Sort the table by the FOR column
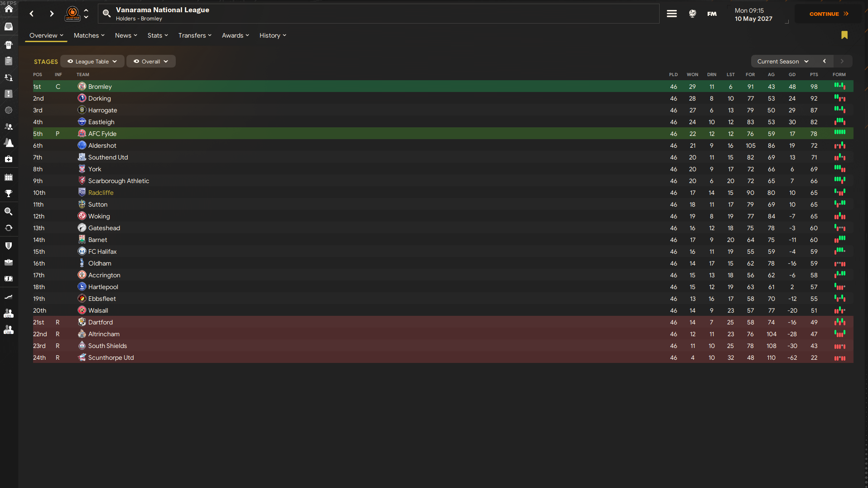The image size is (868, 488). pos(750,75)
